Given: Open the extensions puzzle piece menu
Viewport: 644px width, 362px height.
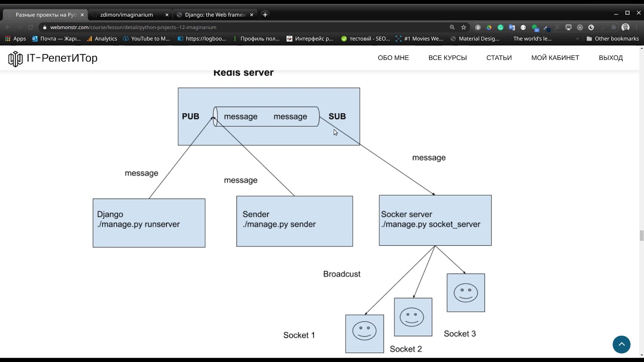Looking at the screenshot, I should pyautogui.click(x=613, y=27).
